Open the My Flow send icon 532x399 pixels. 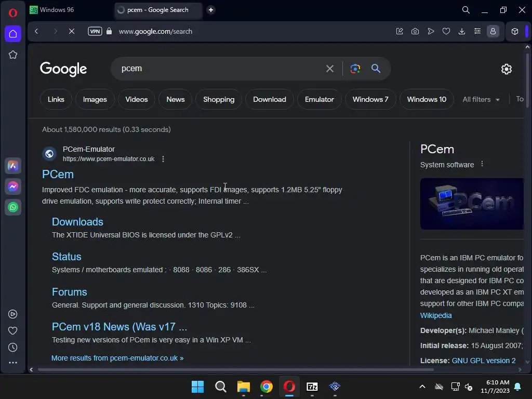[431, 31]
